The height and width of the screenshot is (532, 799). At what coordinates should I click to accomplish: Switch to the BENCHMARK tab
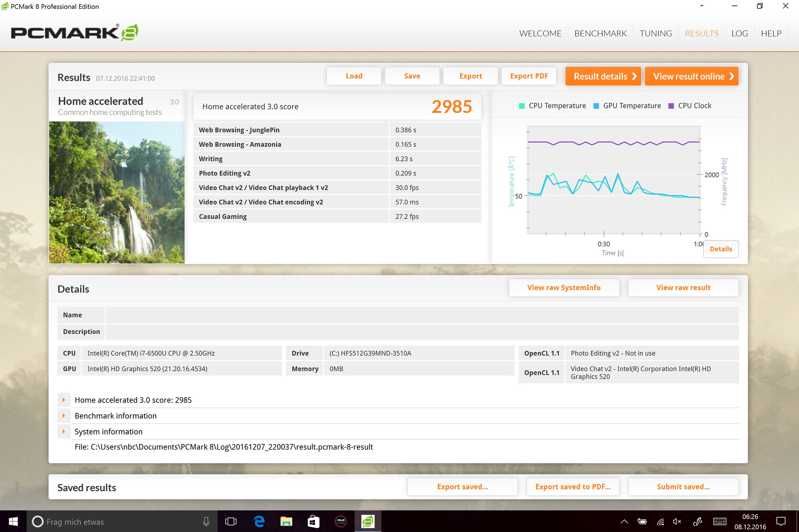pyautogui.click(x=600, y=34)
